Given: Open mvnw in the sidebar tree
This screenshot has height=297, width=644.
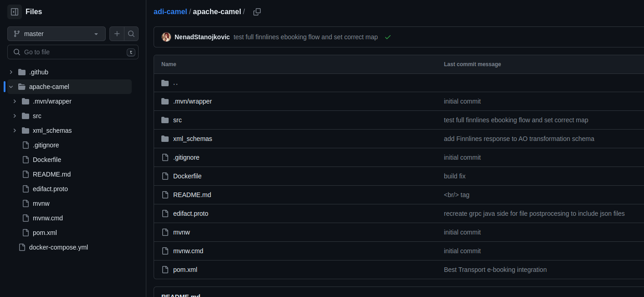Looking at the screenshot, I should (x=41, y=203).
